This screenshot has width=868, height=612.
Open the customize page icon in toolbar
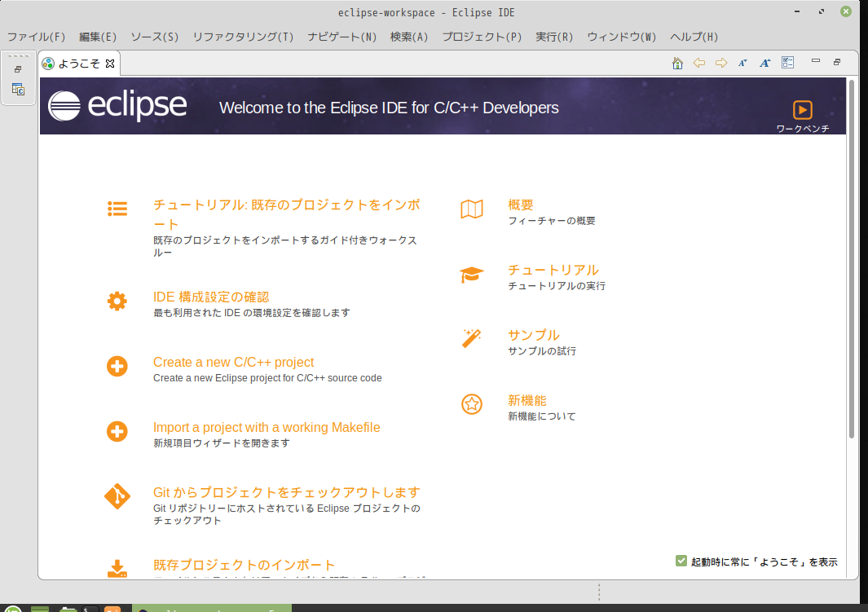pyautogui.click(x=788, y=63)
